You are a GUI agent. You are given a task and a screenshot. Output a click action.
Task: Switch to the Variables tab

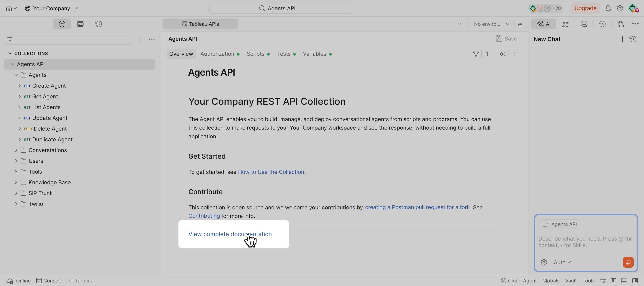click(314, 54)
